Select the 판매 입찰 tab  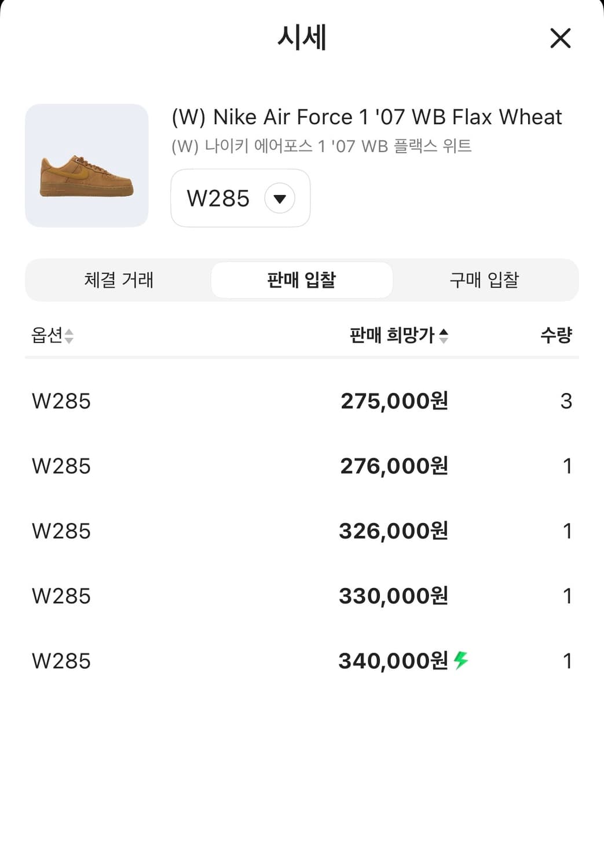pos(302,280)
